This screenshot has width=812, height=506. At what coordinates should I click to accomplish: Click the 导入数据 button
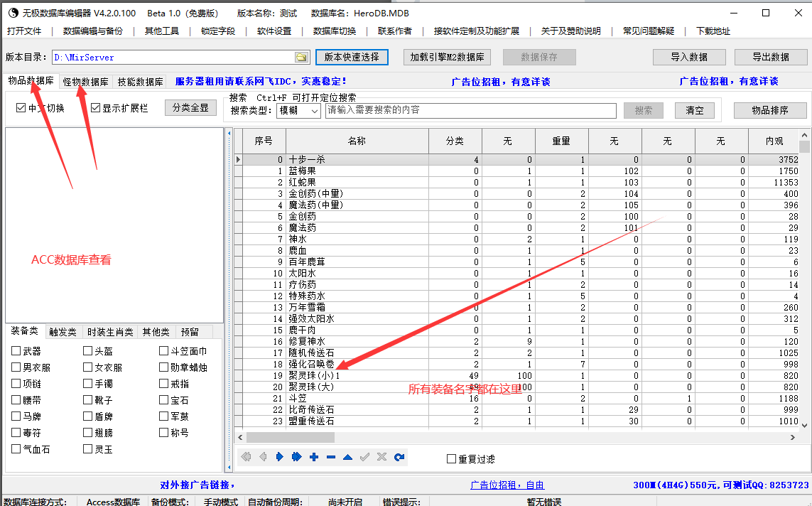point(688,57)
